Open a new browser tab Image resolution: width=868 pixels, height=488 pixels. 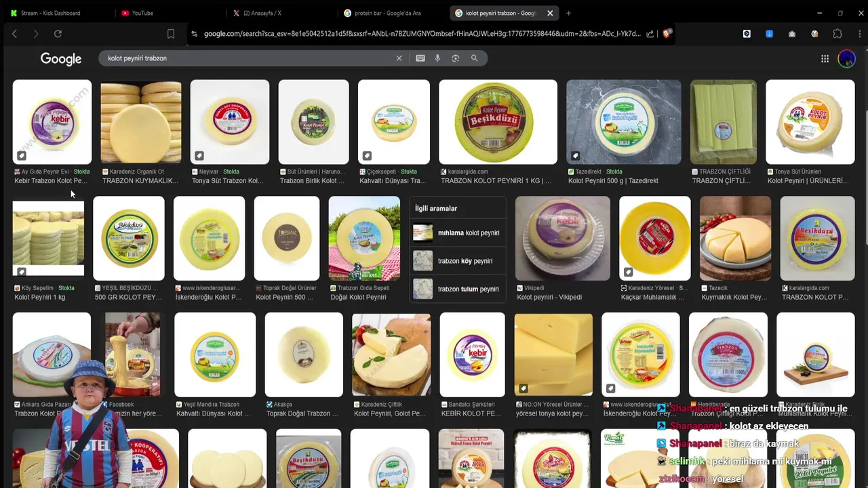pyautogui.click(x=568, y=13)
